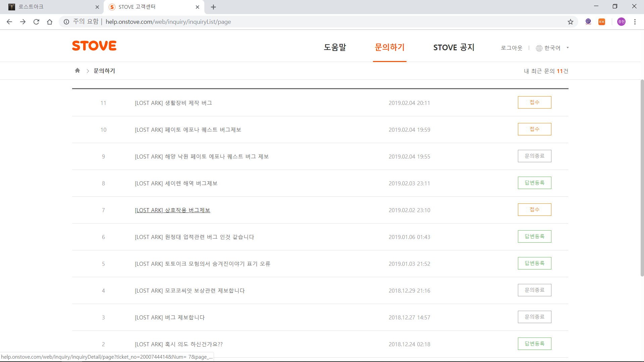Reload the page
644x362 pixels.
point(36,22)
